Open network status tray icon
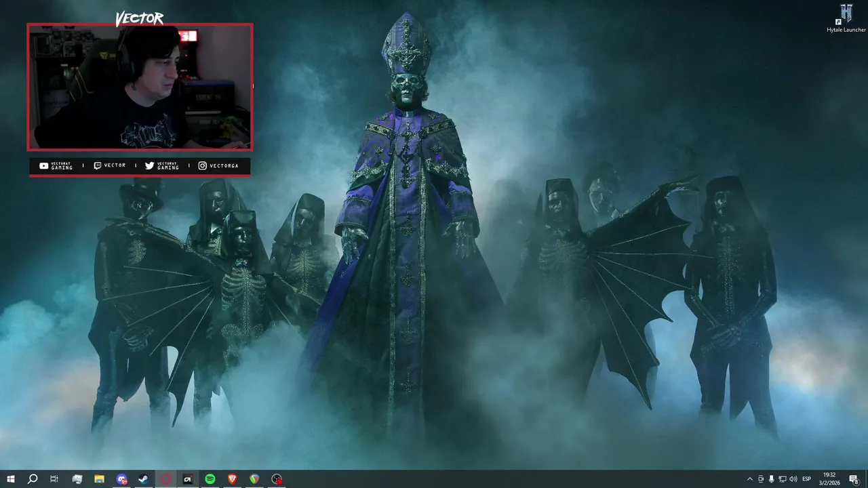Viewport: 868px width, 488px height. tap(783, 479)
